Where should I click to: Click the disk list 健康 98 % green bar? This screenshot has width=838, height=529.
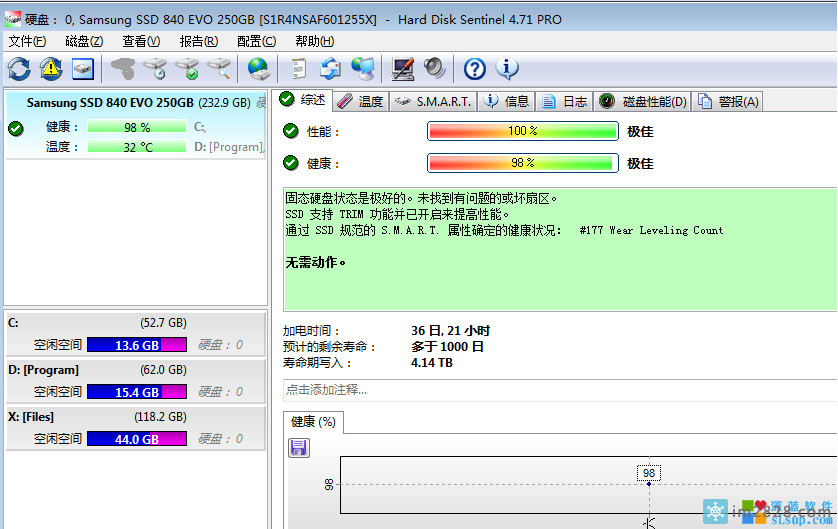[x=137, y=127]
